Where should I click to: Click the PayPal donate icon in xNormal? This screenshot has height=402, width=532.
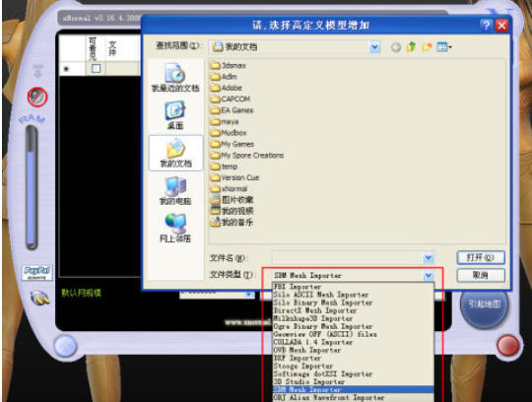tap(37, 272)
